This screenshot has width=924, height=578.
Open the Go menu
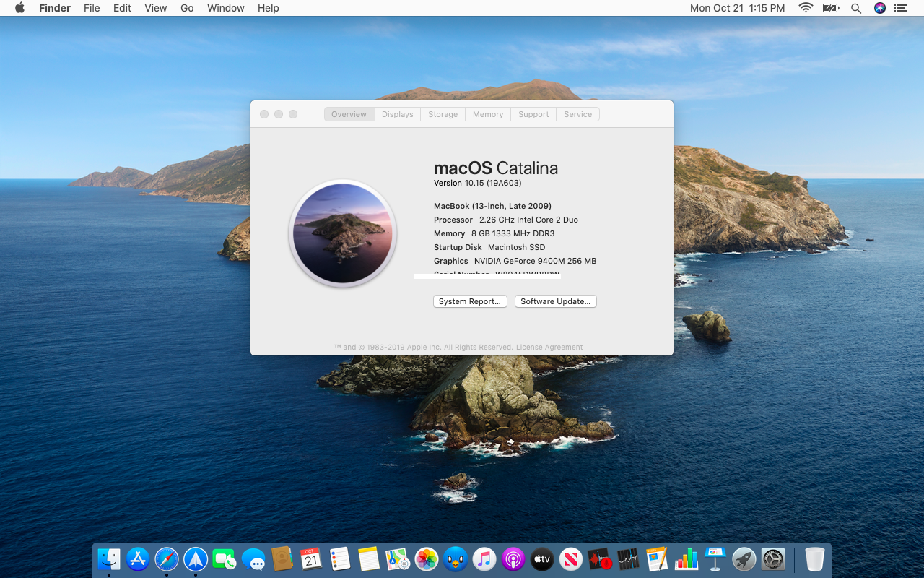click(187, 8)
